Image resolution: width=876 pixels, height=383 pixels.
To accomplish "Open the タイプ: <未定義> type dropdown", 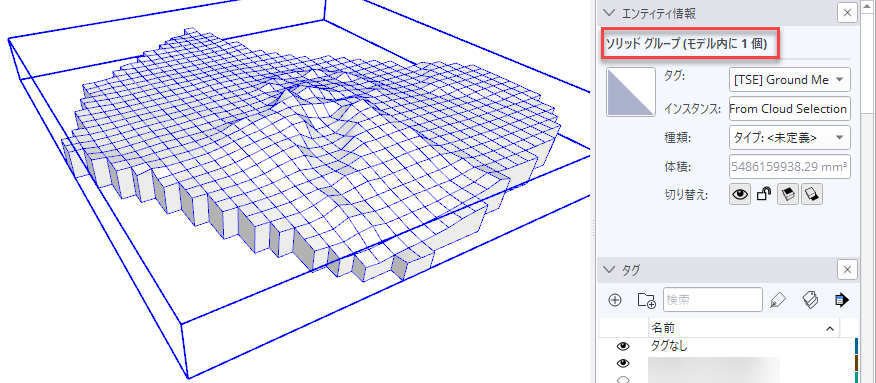I will (x=790, y=137).
